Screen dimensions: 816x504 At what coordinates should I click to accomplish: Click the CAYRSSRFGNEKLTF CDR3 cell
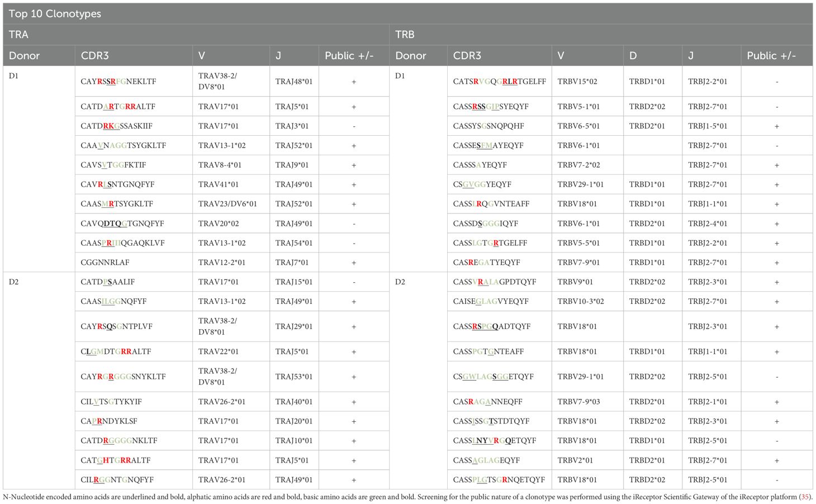(x=118, y=82)
